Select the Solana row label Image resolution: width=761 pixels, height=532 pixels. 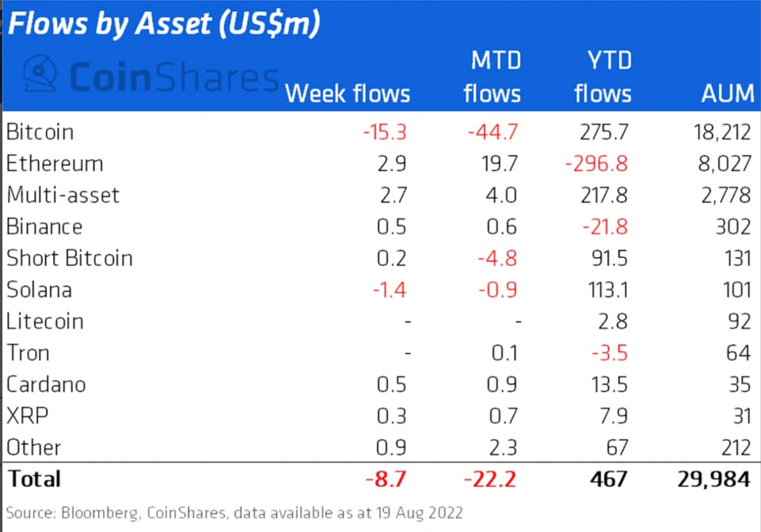(x=39, y=290)
